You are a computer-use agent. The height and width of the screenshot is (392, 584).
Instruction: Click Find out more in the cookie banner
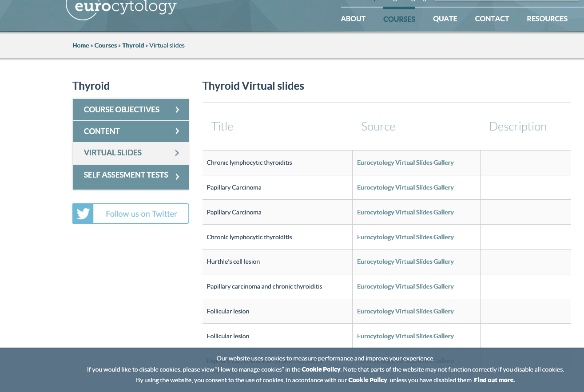[494, 380]
